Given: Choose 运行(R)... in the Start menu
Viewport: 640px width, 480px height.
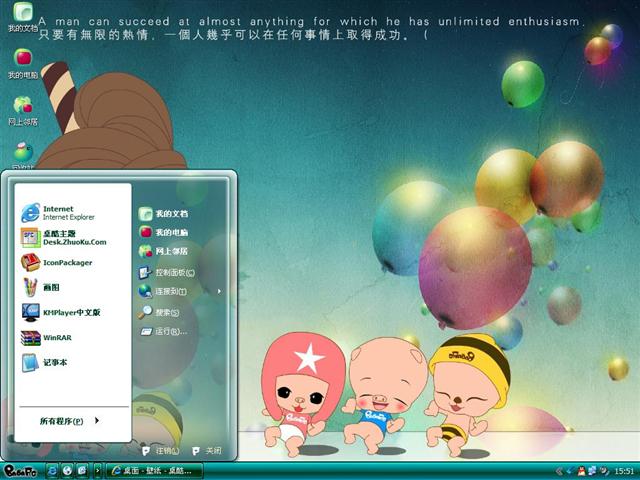Looking at the screenshot, I should tap(168, 331).
